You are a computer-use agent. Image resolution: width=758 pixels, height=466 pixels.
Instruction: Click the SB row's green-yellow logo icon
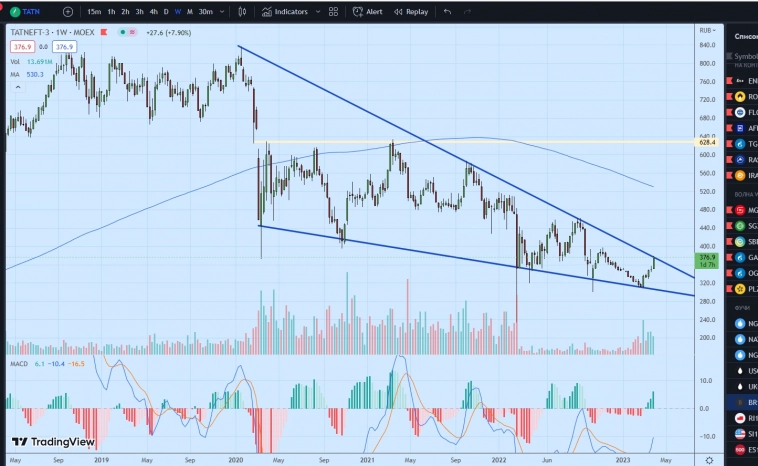coord(740,241)
